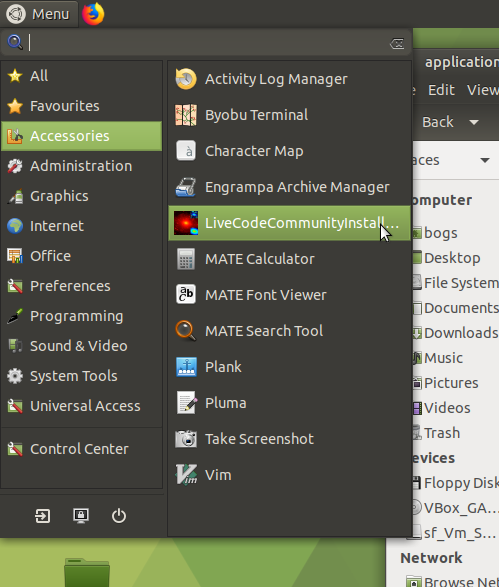Select VBox_GA device in sidebar

tap(456, 508)
